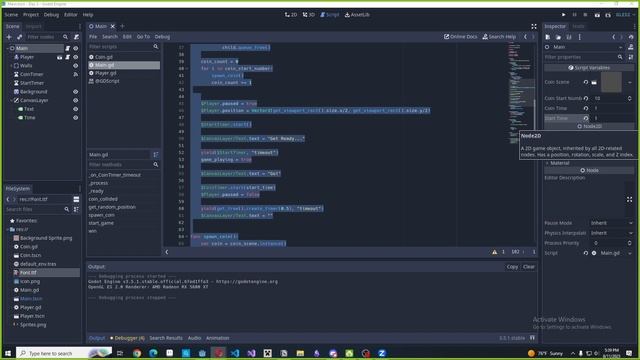The image size is (640, 360).
Task: Hide the Walls node
Action: tap(76, 66)
